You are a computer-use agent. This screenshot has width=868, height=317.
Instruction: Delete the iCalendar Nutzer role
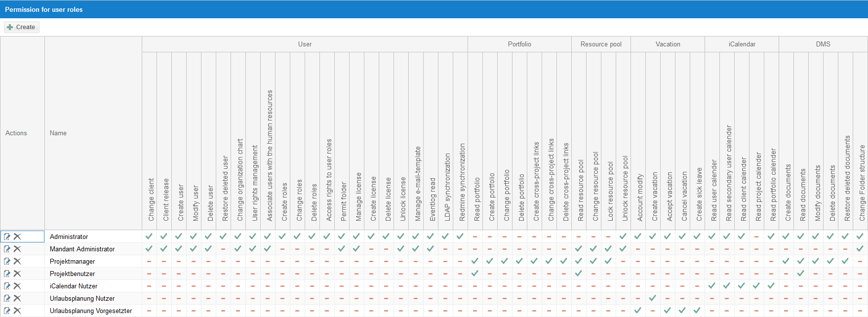coord(17,286)
